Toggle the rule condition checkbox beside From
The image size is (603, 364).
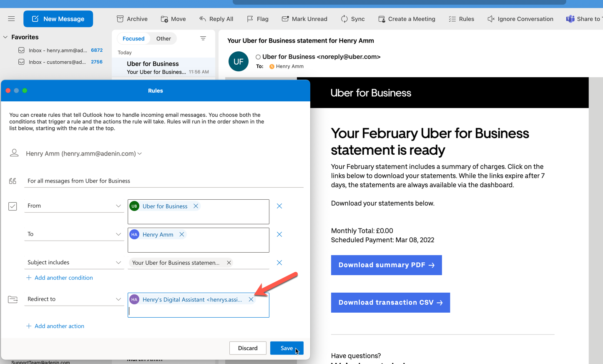pos(13,206)
